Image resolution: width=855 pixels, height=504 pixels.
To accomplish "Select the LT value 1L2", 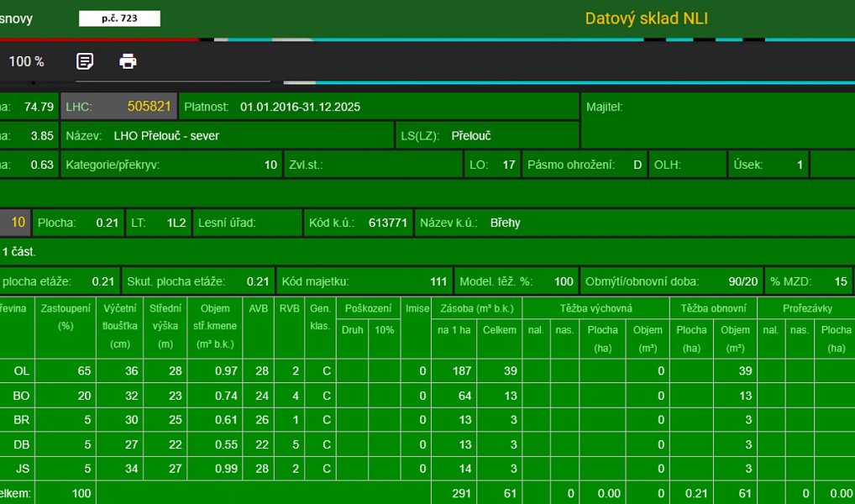I will coord(176,223).
